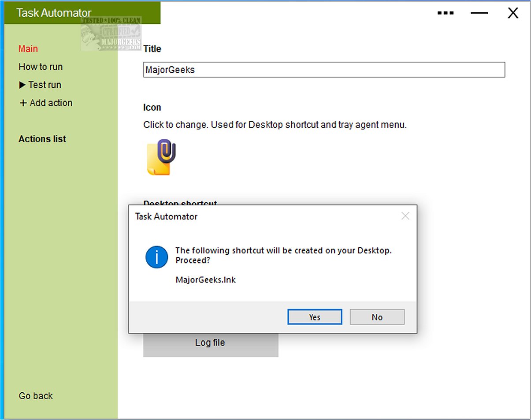Viewport: 531px width, 420px height.
Task: Minimize the Task Automator window
Action: pyautogui.click(x=479, y=13)
